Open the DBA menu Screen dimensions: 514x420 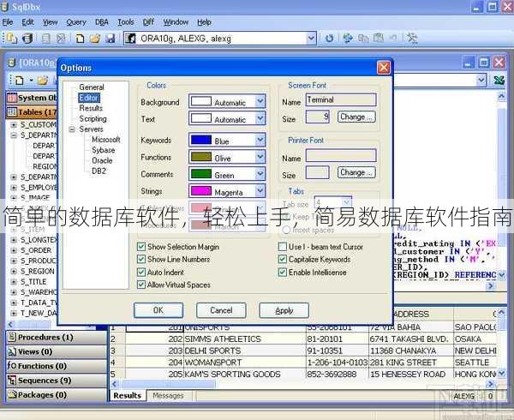[x=102, y=22]
